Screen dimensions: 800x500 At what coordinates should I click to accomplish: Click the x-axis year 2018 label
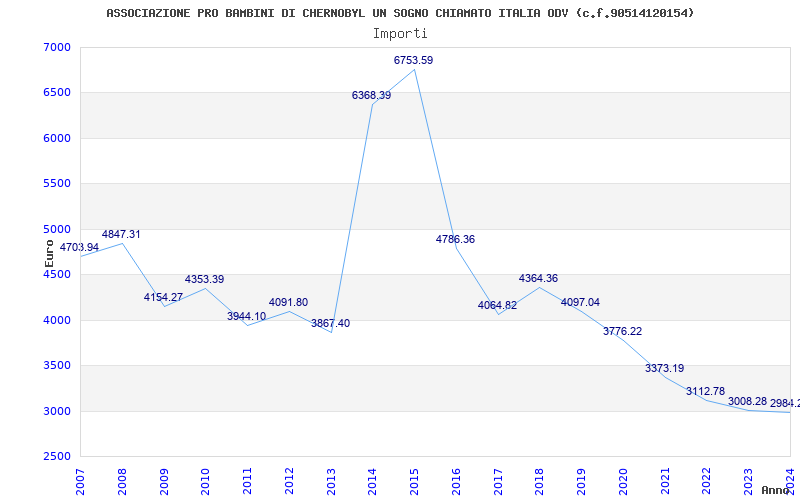540,481
